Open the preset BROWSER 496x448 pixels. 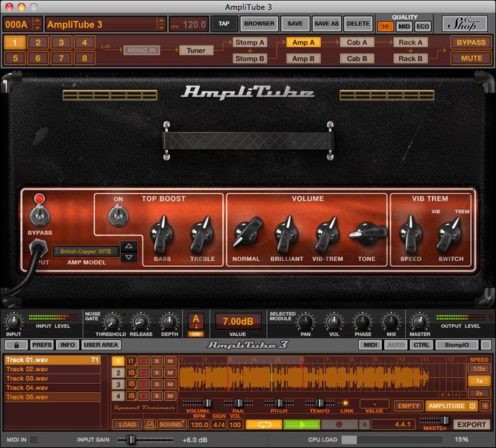point(259,24)
